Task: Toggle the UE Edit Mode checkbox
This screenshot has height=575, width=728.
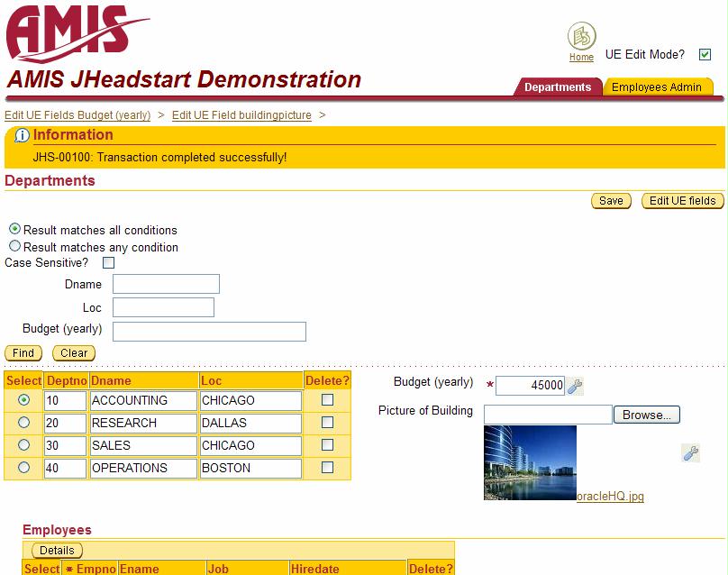Action: point(705,55)
